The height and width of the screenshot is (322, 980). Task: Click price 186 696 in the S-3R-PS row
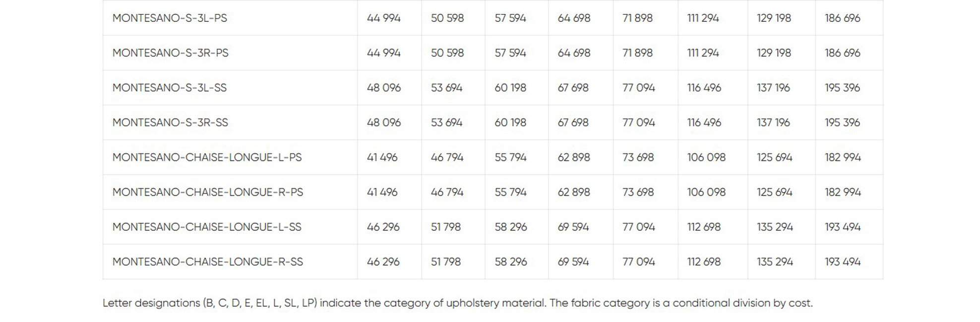[842, 53]
